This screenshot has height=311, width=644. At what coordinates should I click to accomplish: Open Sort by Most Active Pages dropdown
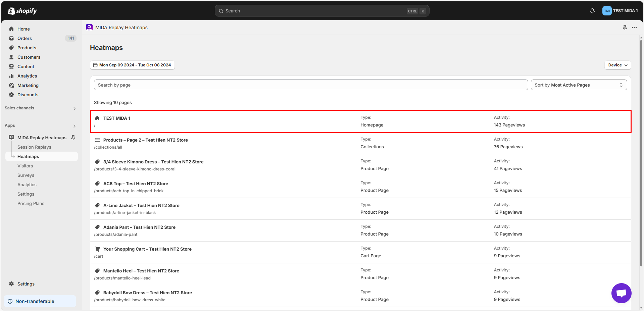[x=579, y=85]
